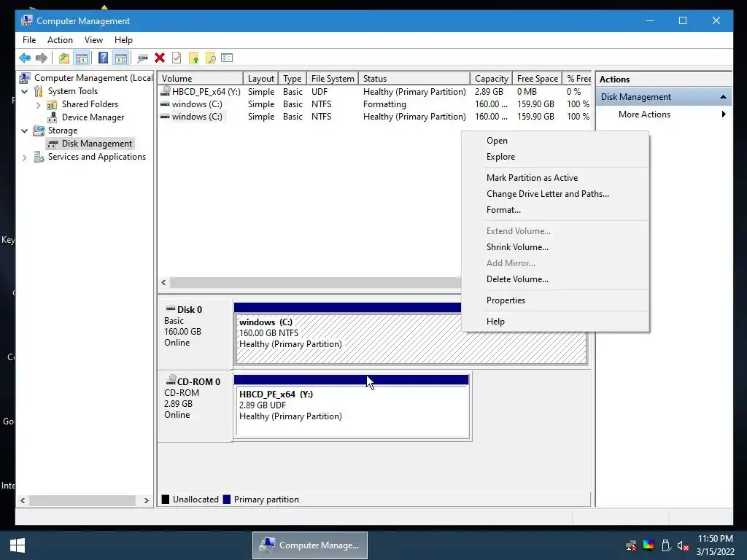Image resolution: width=747 pixels, height=560 pixels.
Task: Open the View menu
Action: pyautogui.click(x=93, y=40)
